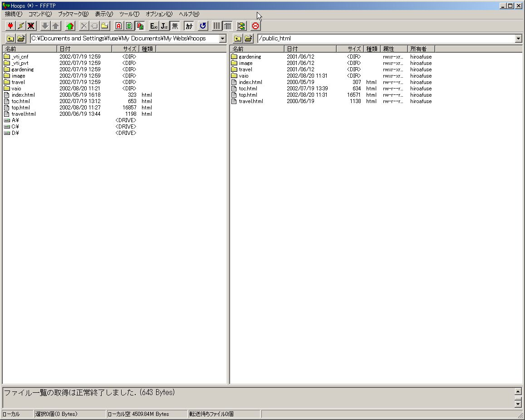
Task: Select the D:¥ drive icon
Action: (7, 133)
